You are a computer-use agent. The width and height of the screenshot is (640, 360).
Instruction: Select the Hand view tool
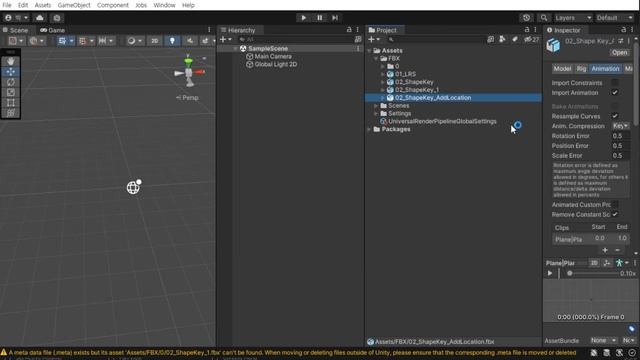click(11, 61)
